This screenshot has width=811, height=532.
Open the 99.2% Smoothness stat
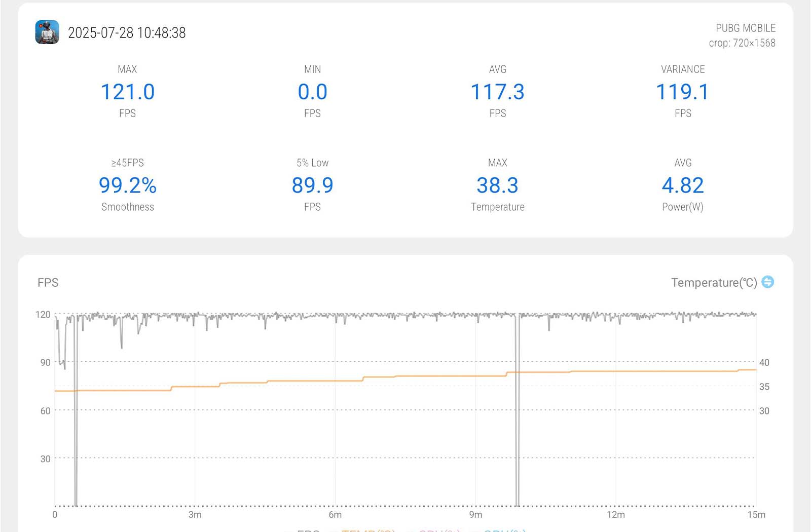127,185
